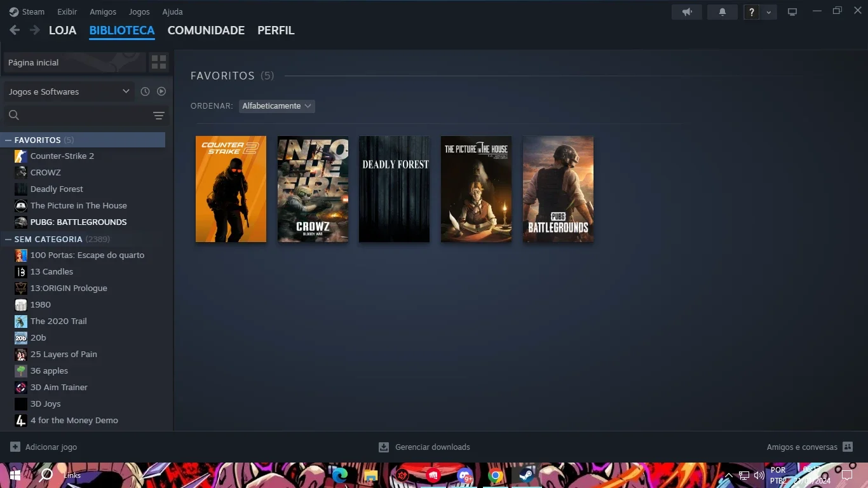
Task: Open the CROWZ Into the Fire cover
Action: [x=313, y=189]
